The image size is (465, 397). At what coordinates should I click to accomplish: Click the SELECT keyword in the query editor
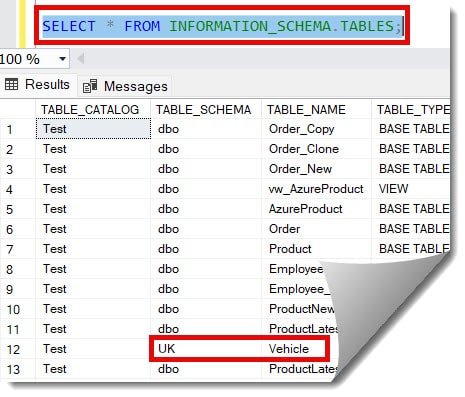(69, 26)
